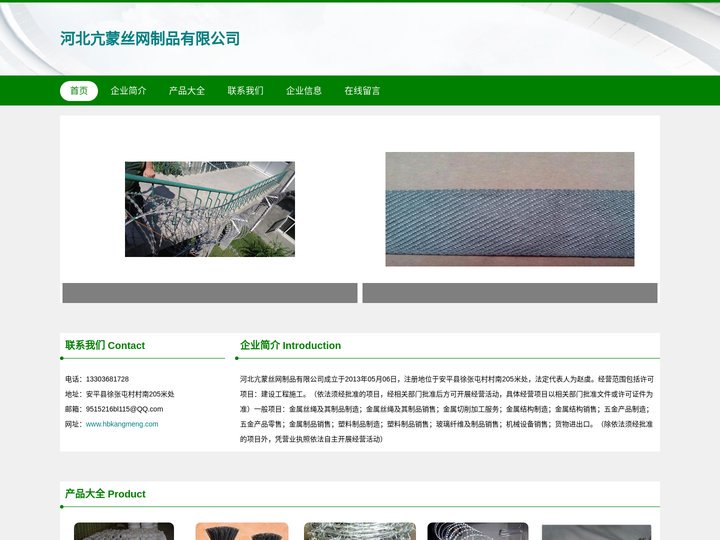This screenshot has width=720, height=540.
Task: Click the company title 河北亢蒙丝网制品有限公司
Action: point(150,39)
